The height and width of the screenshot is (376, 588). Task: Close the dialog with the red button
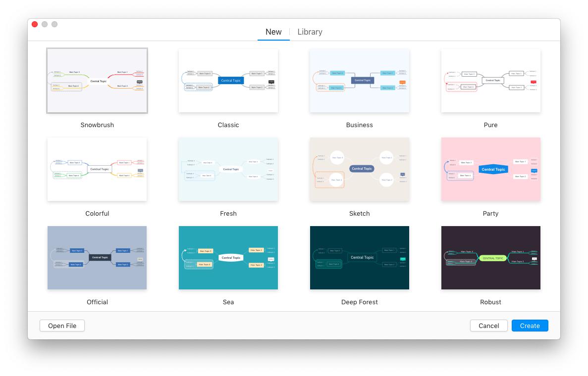pyautogui.click(x=35, y=24)
